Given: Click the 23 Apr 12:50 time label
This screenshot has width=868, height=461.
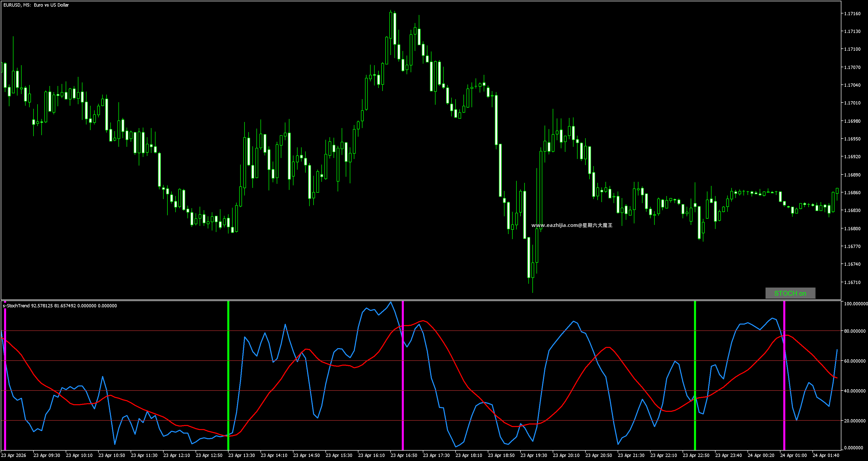Looking at the screenshot, I should [209, 456].
